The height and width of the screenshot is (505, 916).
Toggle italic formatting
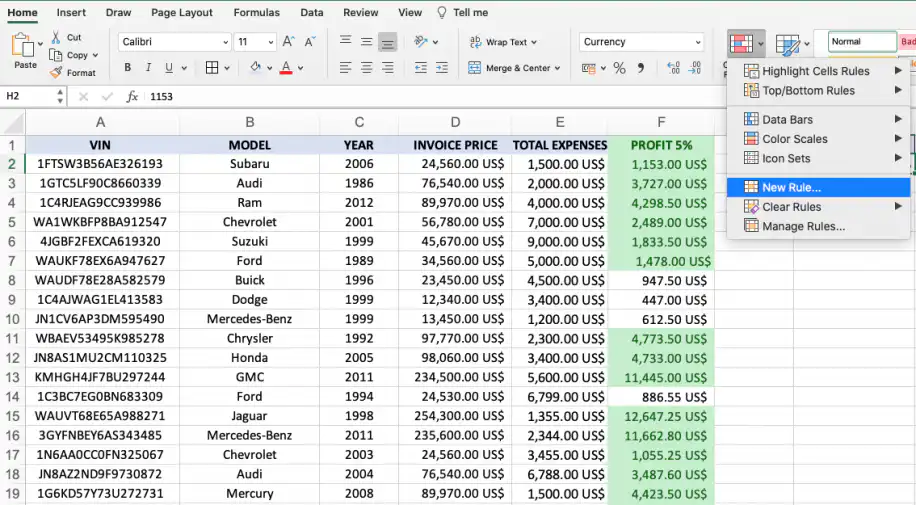(x=148, y=68)
